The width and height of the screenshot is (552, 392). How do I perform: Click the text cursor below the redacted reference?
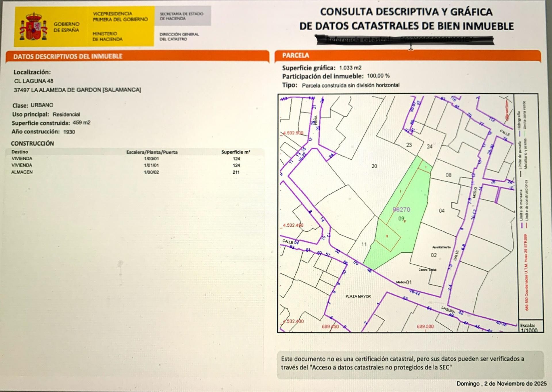pyautogui.click(x=411, y=47)
